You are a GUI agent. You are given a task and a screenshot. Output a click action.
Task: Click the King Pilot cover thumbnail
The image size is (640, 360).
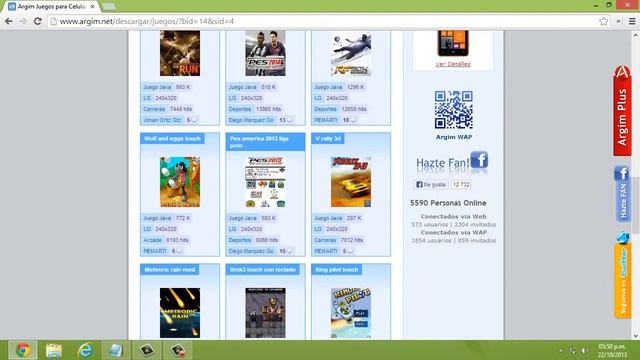point(351,313)
